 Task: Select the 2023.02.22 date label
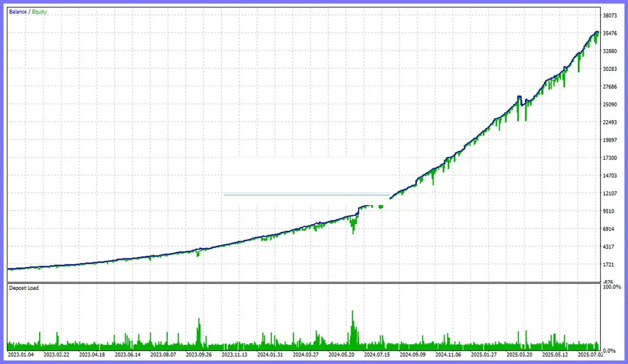tap(56, 354)
